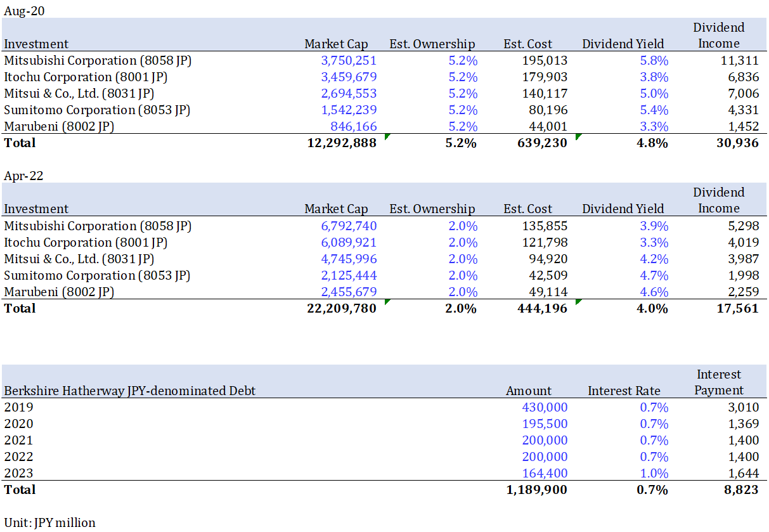Select debt amount 195,500
This screenshot has height=532, width=769.
click(546, 424)
